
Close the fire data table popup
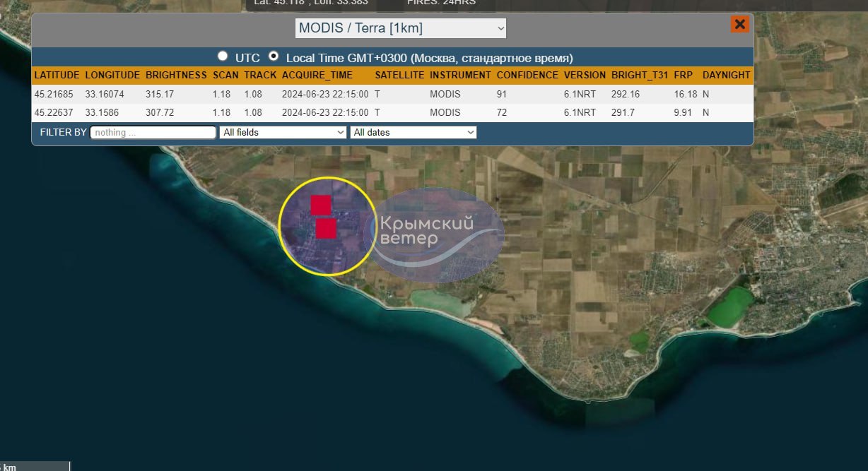coord(739,24)
